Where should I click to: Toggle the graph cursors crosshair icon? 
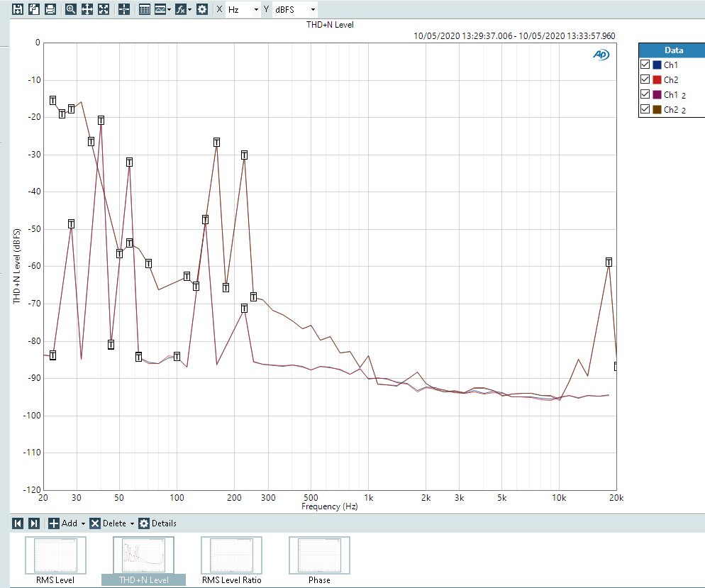click(124, 9)
